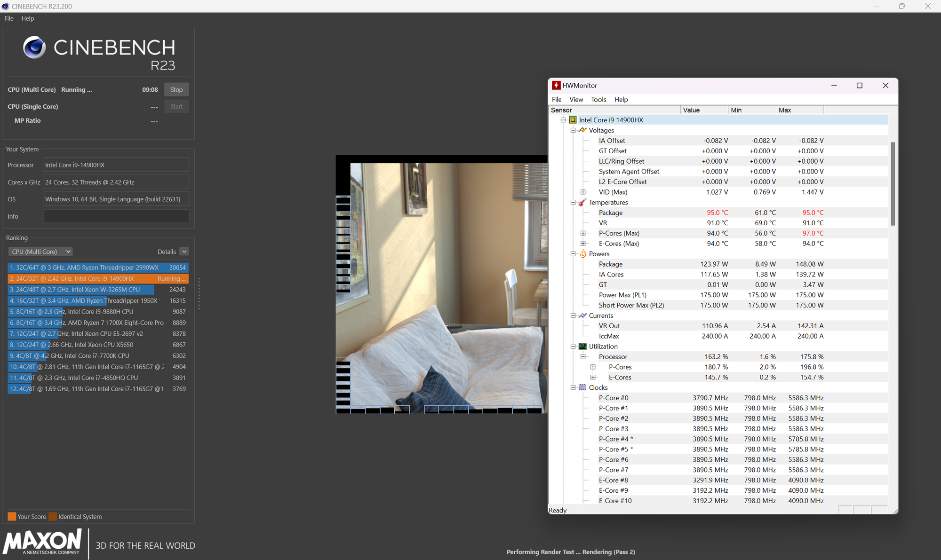Select the Ryzen 7 1700X ranking row
The width and height of the screenshot is (941, 560).
(x=98, y=323)
